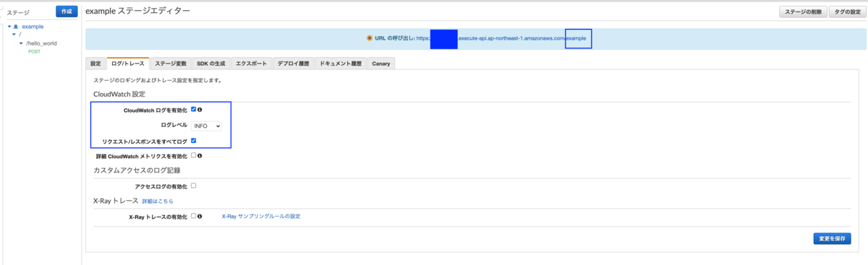This screenshot has width=868, height=265.
Task: Open the invoke URL link
Action: point(501,38)
